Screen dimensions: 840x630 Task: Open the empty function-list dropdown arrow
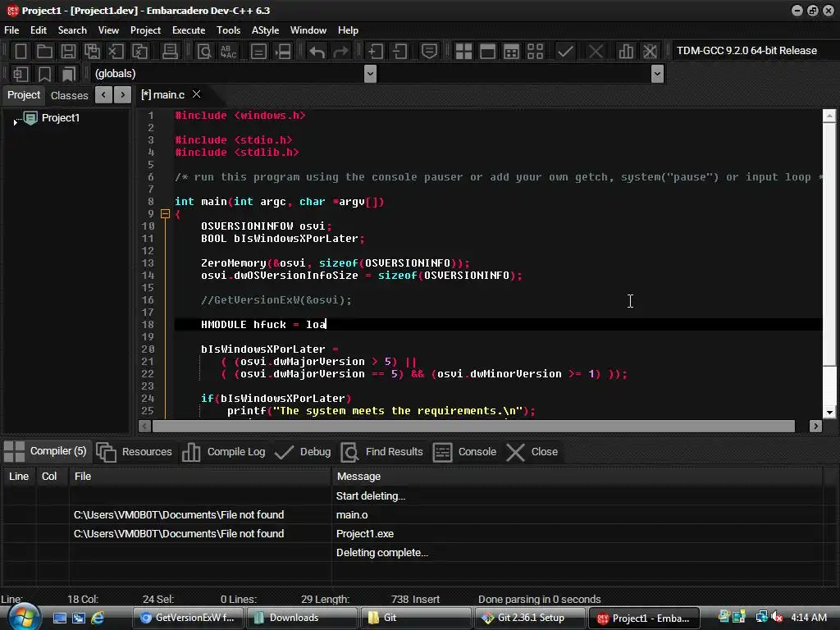coord(657,74)
